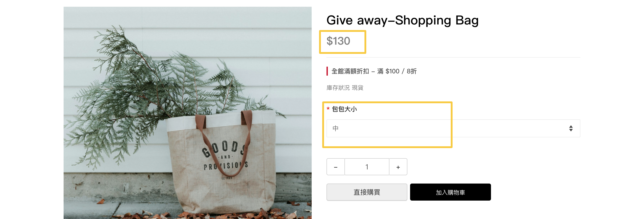Decrease quantity with the minus button

(335, 167)
